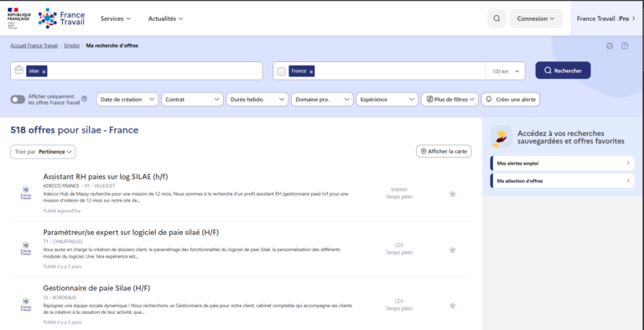Image resolution: width=644 pixels, height=330 pixels.
Task: Click the hand-with-star saved searches icon
Action: (501, 137)
